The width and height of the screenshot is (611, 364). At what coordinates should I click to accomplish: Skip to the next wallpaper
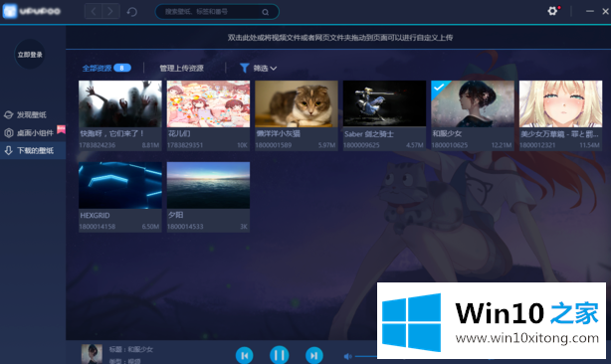point(314,355)
